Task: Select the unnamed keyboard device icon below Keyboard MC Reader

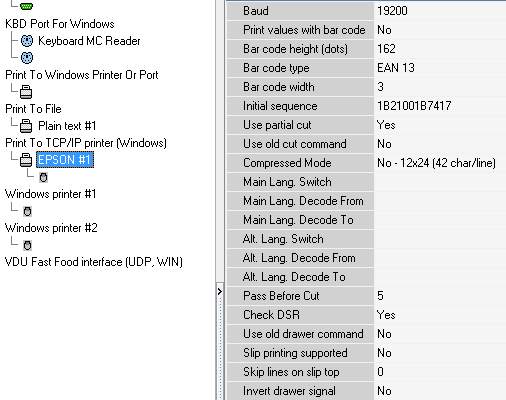Action: 27,58
